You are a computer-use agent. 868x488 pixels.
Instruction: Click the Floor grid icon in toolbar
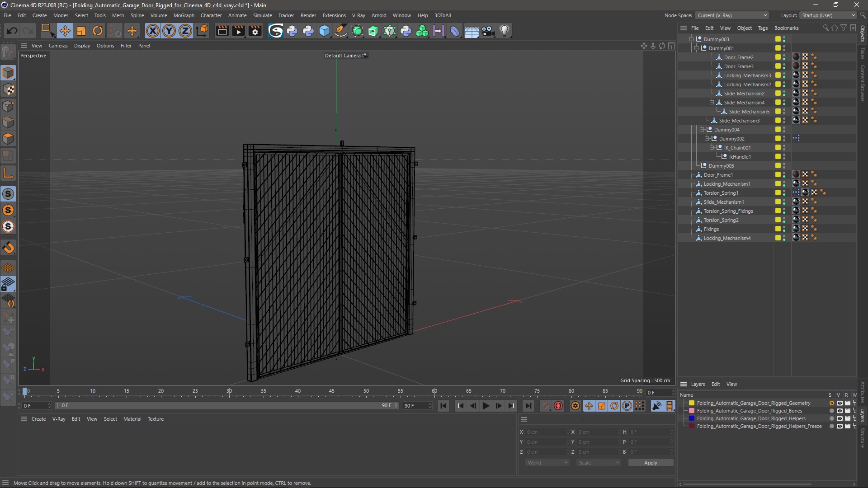[472, 31]
